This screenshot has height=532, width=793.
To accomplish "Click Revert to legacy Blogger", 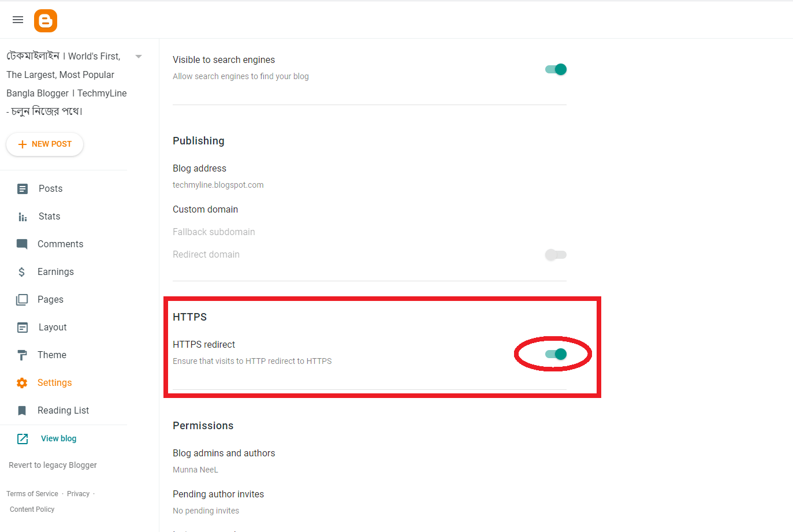I will 52,465.
